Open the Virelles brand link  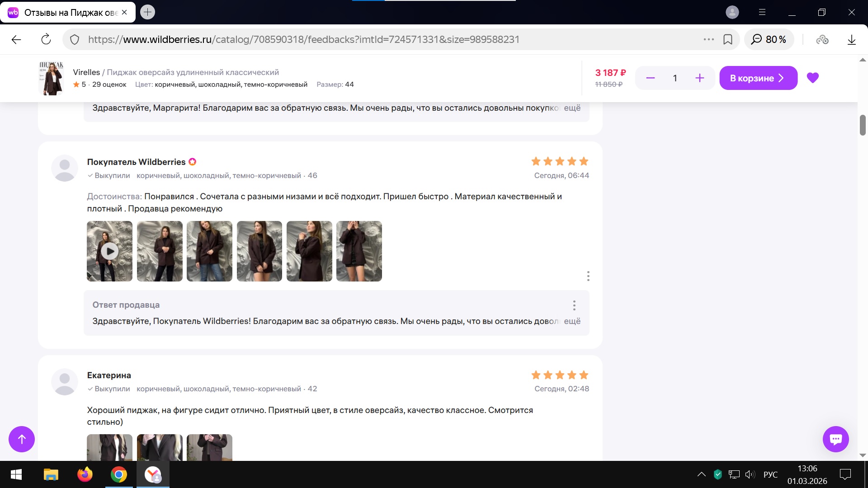86,72
